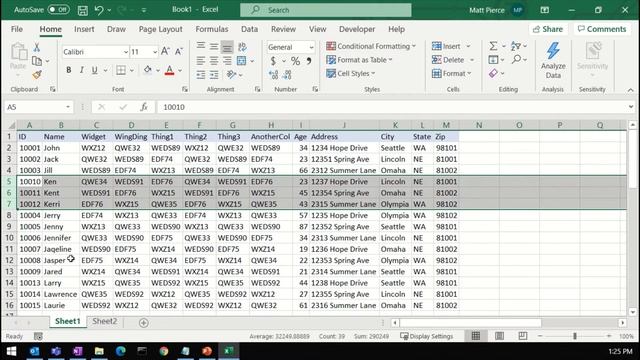Click the Analyze Data button
This screenshot has width=640, height=360.
[553, 60]
